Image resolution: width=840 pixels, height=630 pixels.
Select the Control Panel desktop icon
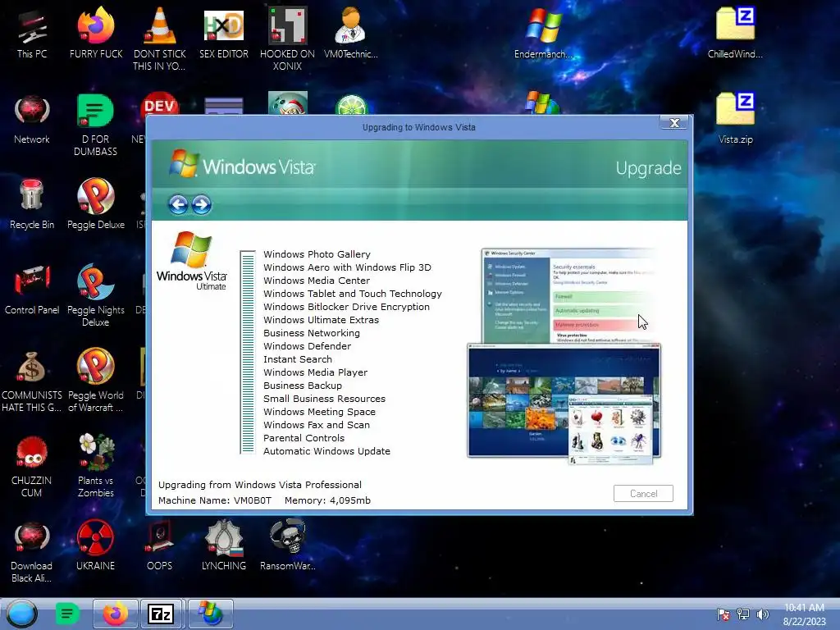click(32, 290)
